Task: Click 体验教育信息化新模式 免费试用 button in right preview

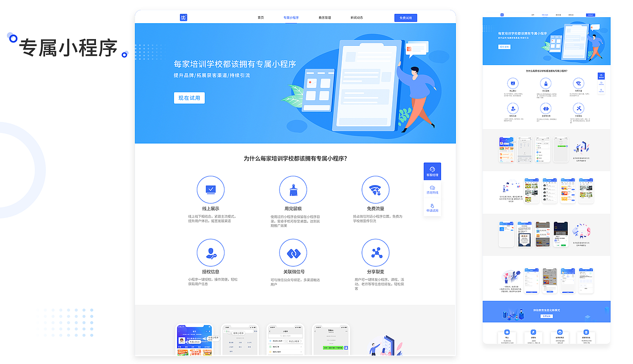Action: coord(546,316)
